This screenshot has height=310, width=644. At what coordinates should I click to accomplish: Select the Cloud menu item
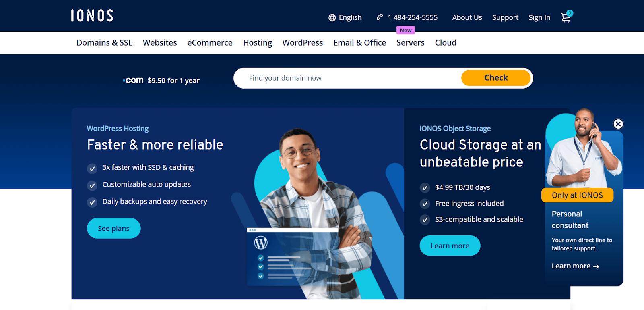click(446, 43)
